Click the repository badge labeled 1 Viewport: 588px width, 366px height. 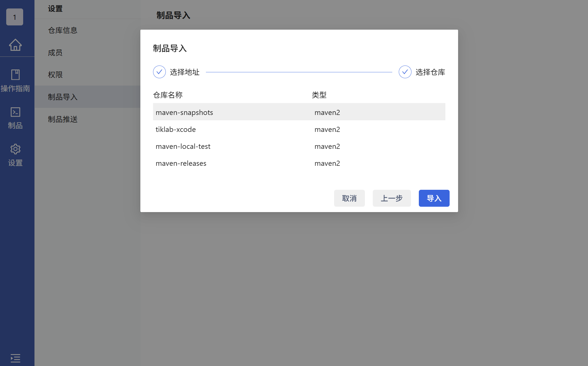[15, 17]
